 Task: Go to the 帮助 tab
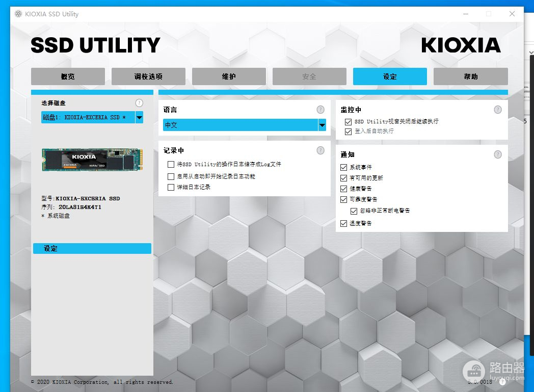pyautogui.click(x=470, y=76)
